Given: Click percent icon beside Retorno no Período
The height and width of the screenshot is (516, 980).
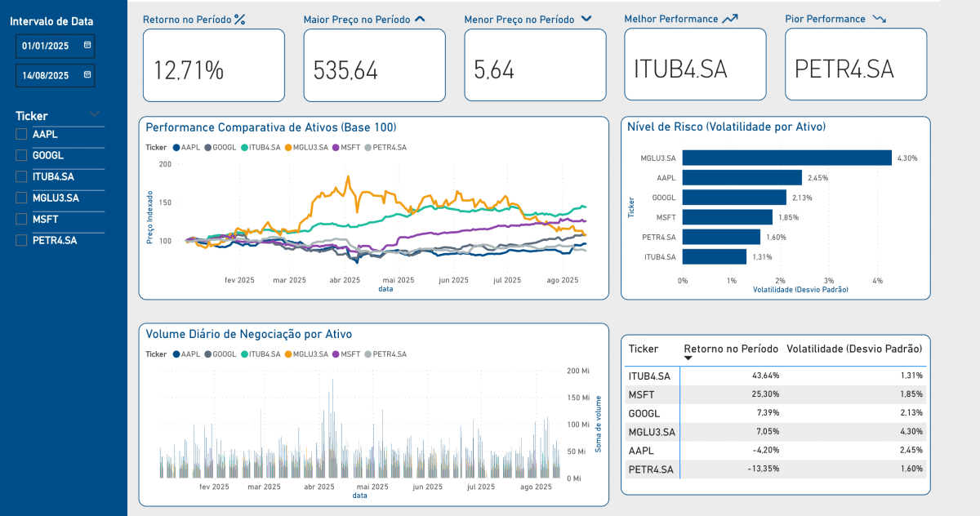Looking at the screenshot, I should (239, 19).
